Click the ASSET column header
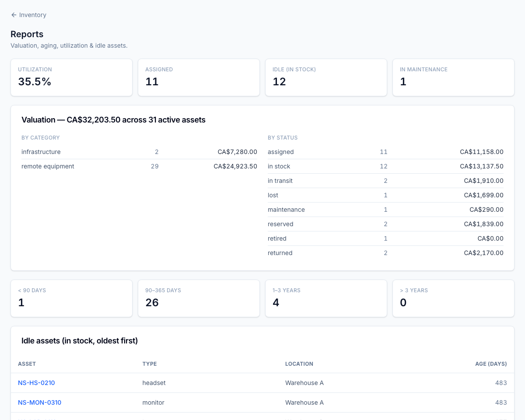This screenshot has width=525, height=420. click(27, 364)
